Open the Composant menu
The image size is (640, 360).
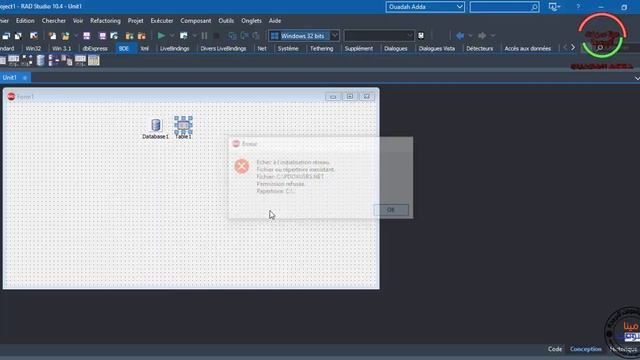196,21
